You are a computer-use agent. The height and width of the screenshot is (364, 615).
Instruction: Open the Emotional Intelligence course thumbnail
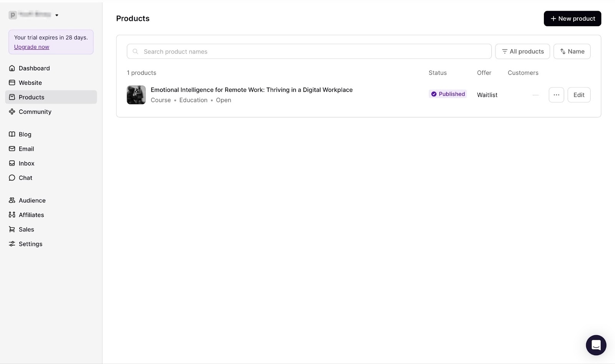[136, 95]
